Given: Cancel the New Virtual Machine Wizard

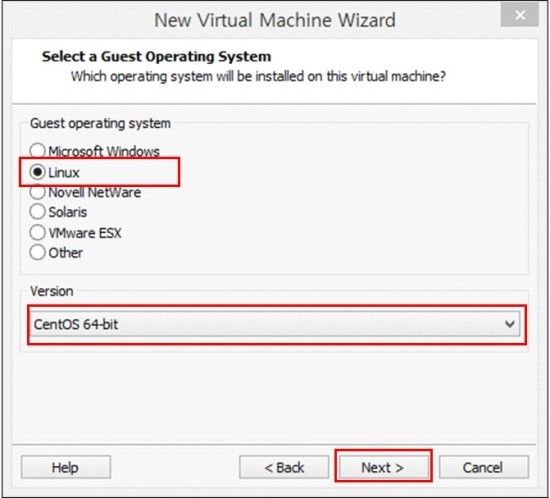Looking at the screenshot, I should click(x=483, y=467).
